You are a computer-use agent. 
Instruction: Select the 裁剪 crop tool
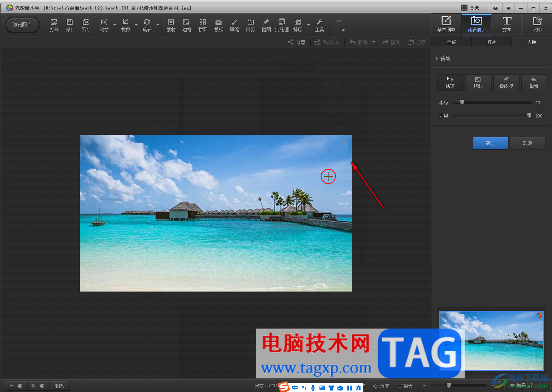click(x=126, y=25)
